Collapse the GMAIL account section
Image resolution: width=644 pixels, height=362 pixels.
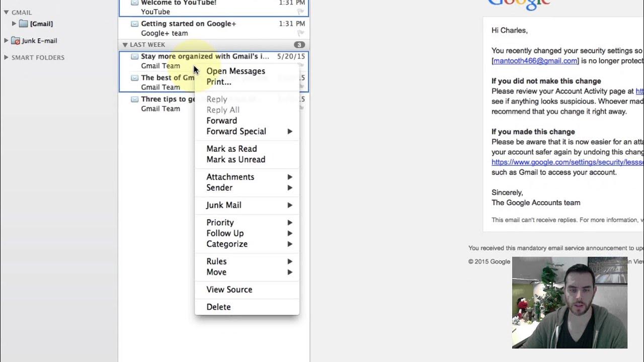[7, 12]
